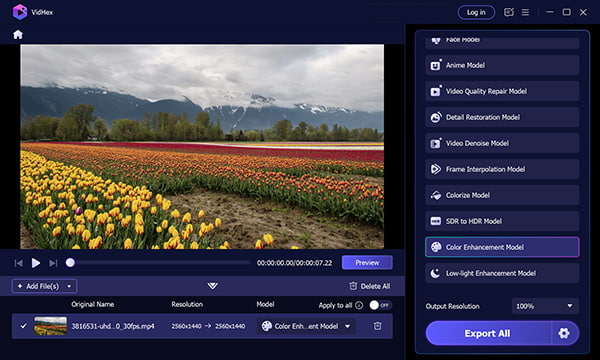Click the video preview area
600x360 pixels.
coord(202,147)
